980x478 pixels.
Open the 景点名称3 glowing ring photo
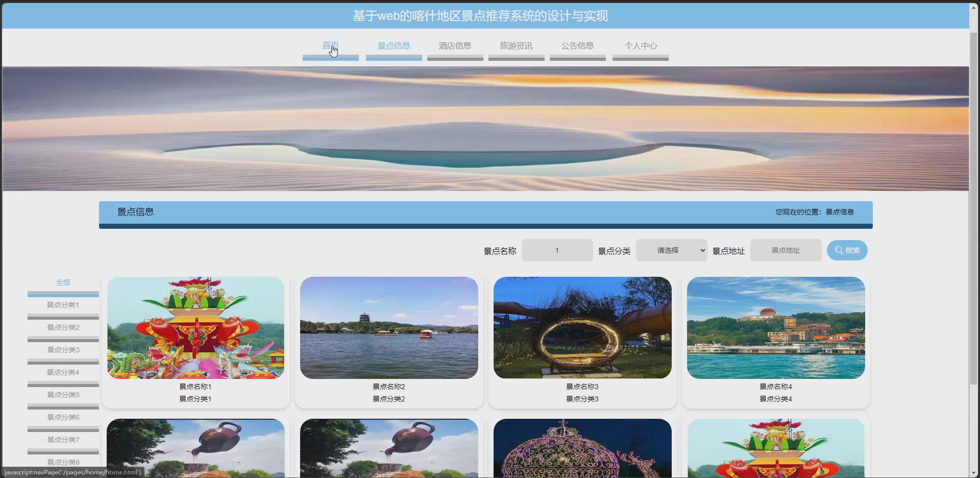(x=582, y=328)
